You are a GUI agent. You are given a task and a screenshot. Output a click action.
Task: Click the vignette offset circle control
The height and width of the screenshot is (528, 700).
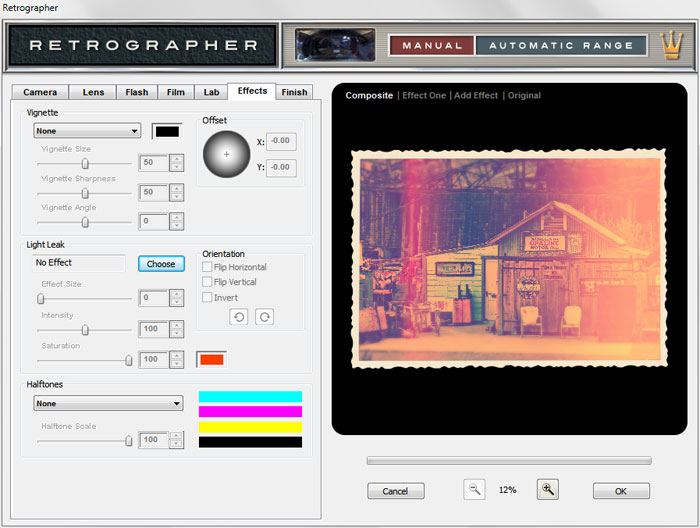point(226,154)
